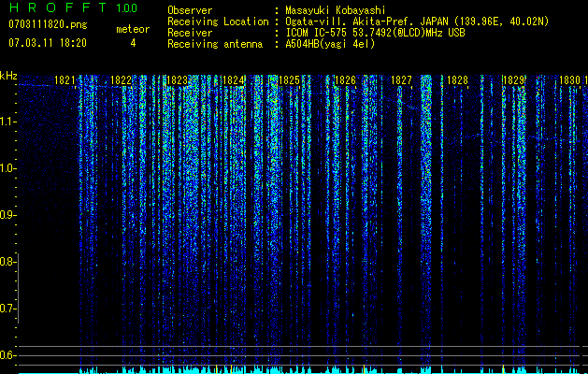Image resolution: width=588 pixels, height=374 pixels.
Task: Click the 1.1 frequency axis label
Action: click(x=7, y=122)
